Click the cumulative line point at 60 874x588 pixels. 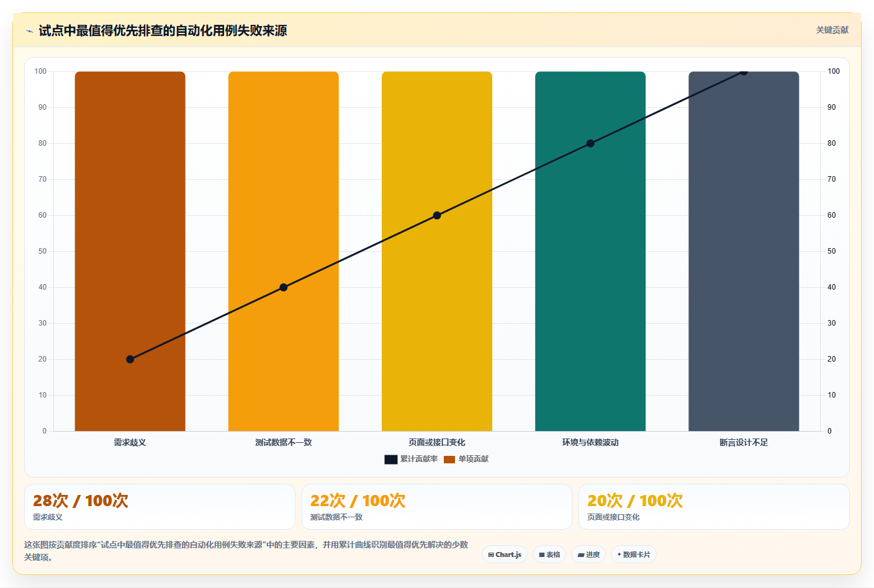point(437,215)
